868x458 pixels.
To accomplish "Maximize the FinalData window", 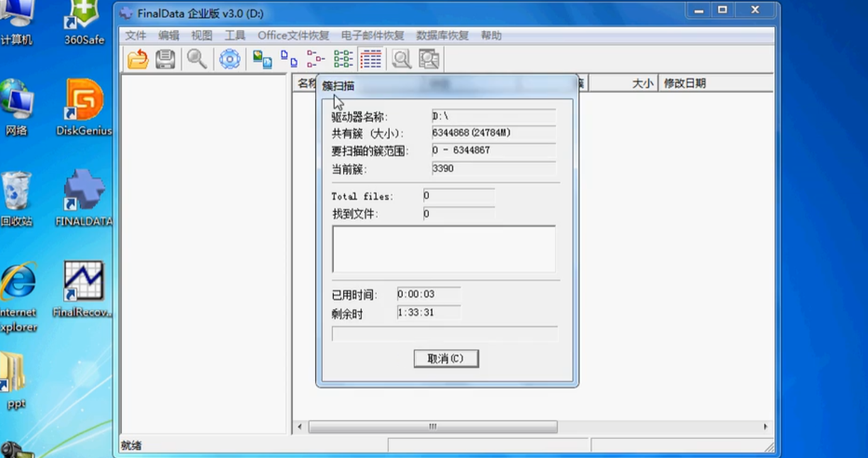I will point(723,10).
